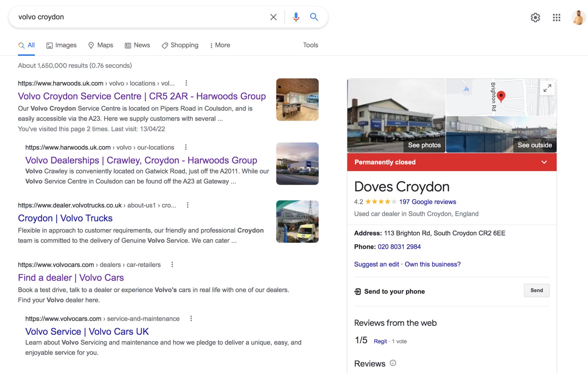Click Own this business? link
The height and width of the screenshot is (373, 588).
pyautogui.click(x=433, y=264)
